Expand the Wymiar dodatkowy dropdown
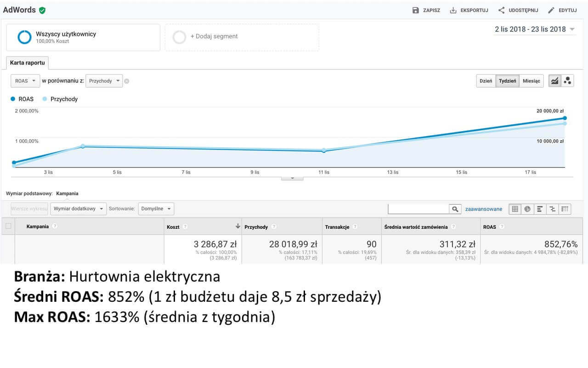Image resolution: width=588 pixels, height=368 pixels. click(x=78, y=209)
